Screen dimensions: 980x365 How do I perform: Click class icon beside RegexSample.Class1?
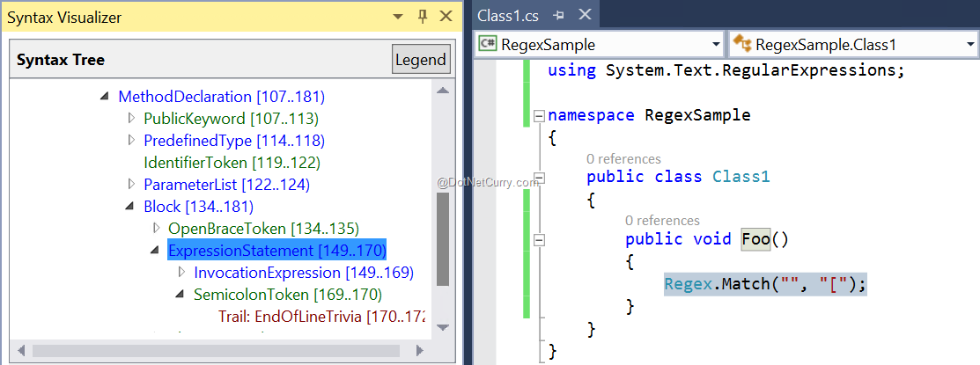[x=742, y=44]
